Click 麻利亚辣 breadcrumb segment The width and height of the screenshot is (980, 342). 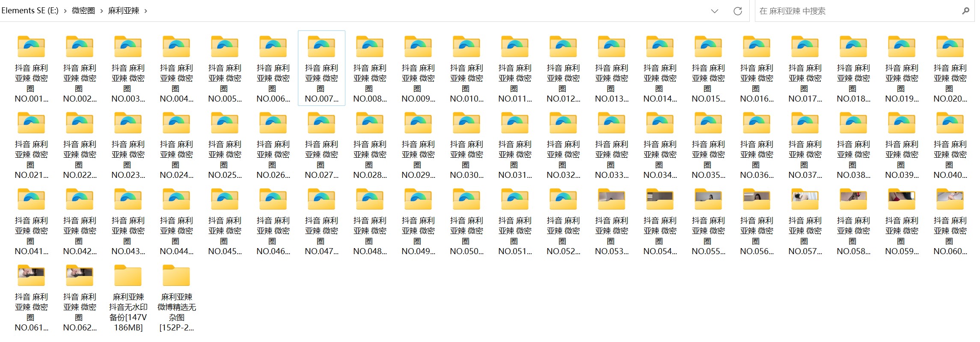(x=124, y=11)
